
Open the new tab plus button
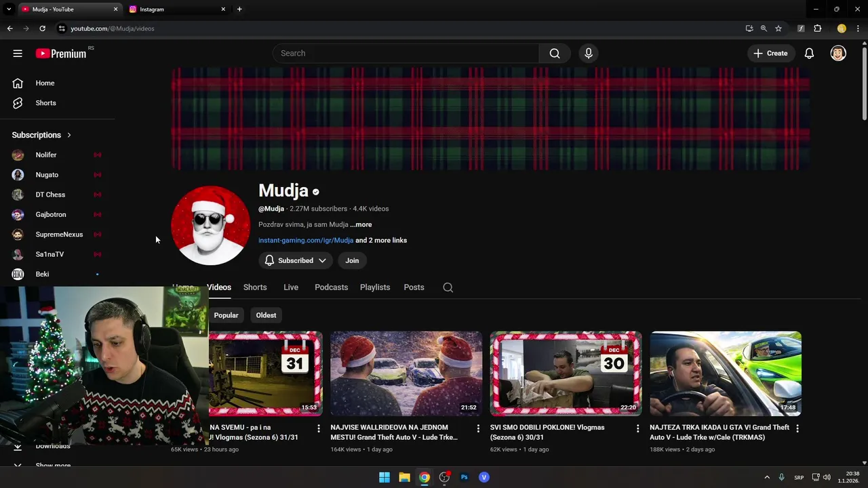[x=239, y=9]
